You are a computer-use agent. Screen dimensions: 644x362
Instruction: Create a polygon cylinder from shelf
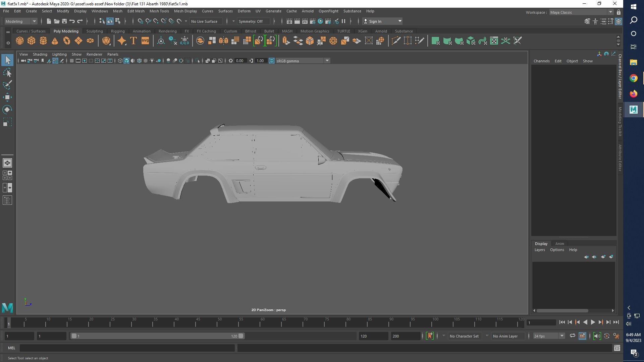click(43, 41)
